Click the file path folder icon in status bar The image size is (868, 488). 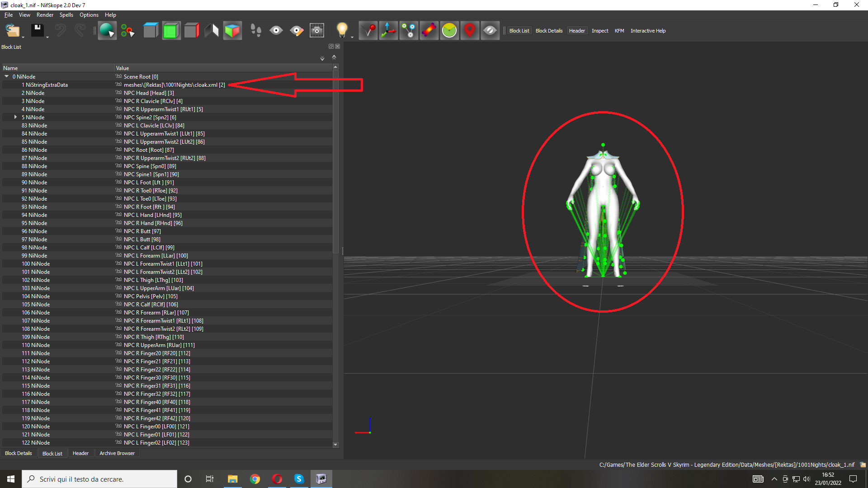[863, 465]
